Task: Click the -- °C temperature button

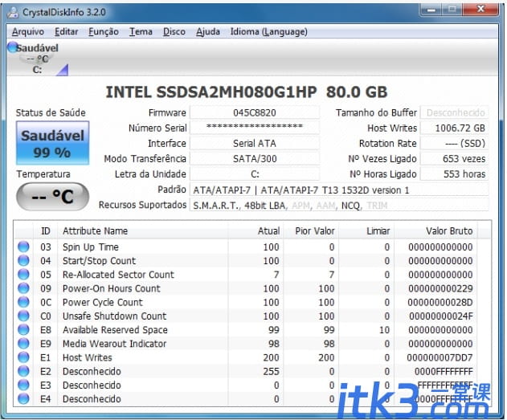Action: click(52, 197)
